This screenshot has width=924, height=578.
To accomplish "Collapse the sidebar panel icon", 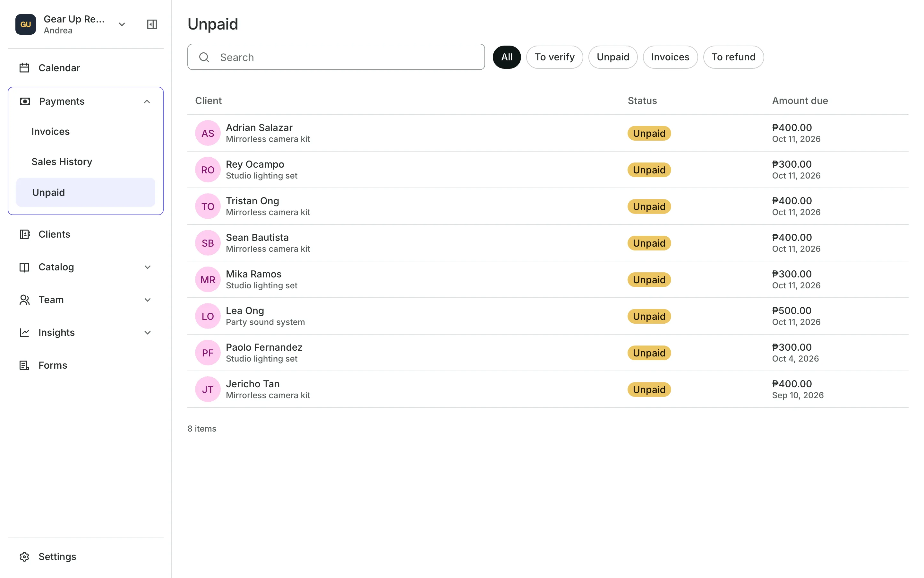I will click(152, 24).
